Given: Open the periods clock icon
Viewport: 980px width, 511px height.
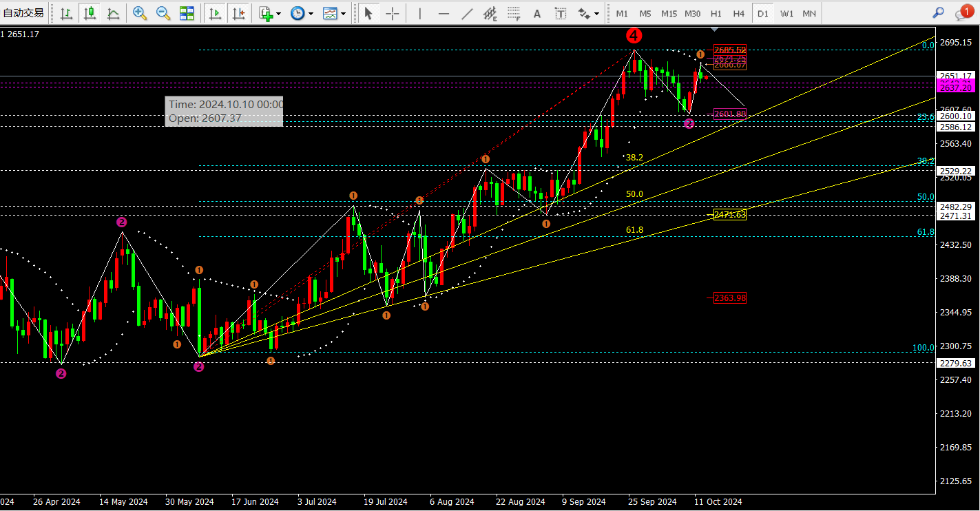Looking at the screenshot, I should pos(298,13).
